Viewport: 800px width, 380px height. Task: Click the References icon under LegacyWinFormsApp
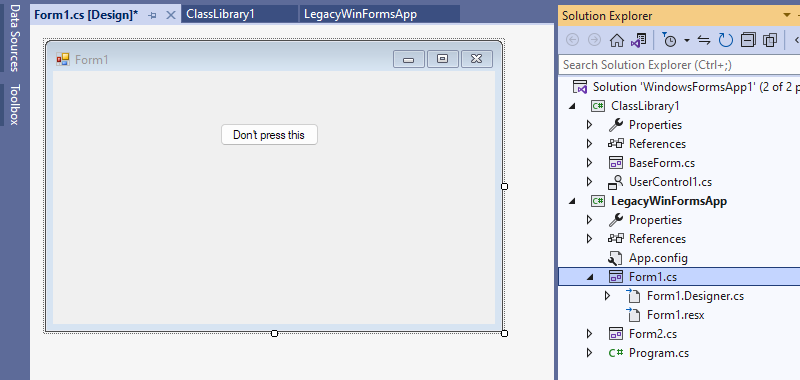(x=616, y=239)
